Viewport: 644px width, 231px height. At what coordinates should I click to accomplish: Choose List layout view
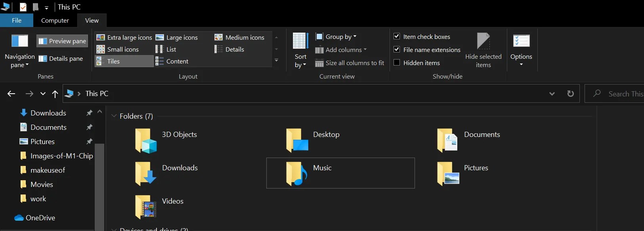tap(166, 49)
